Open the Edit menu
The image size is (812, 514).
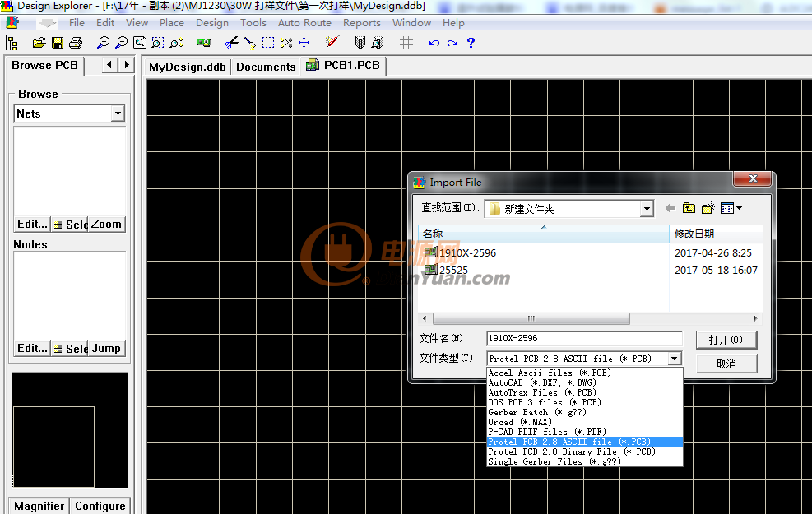point(105,23)
